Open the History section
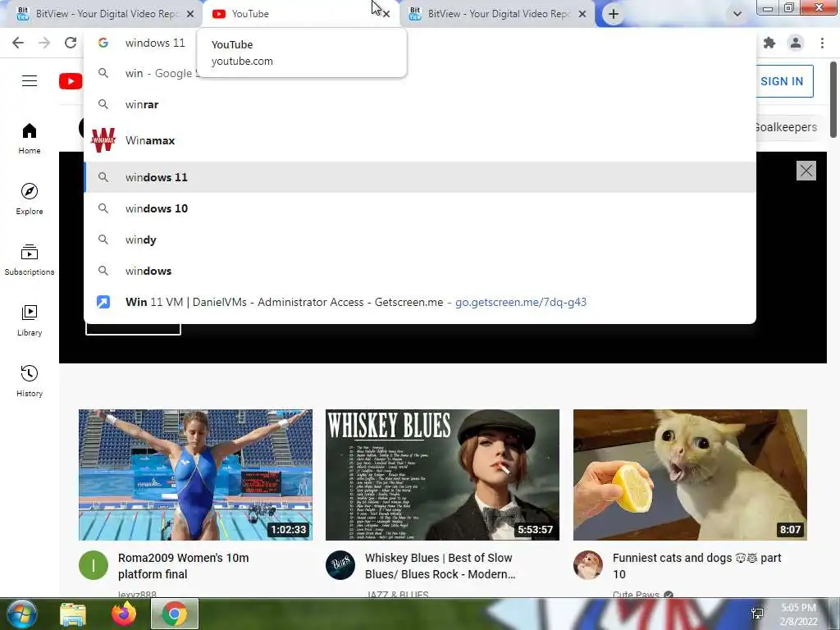Image resolution: width=840 pixels, height=630 pixels. click(x=30, y=381)
